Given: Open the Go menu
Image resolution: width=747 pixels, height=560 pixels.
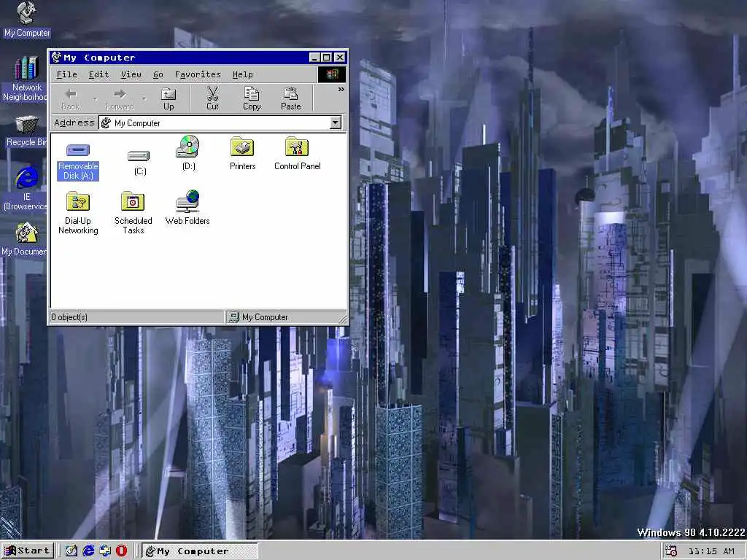Looking at the screenshot, I should 158,74.
